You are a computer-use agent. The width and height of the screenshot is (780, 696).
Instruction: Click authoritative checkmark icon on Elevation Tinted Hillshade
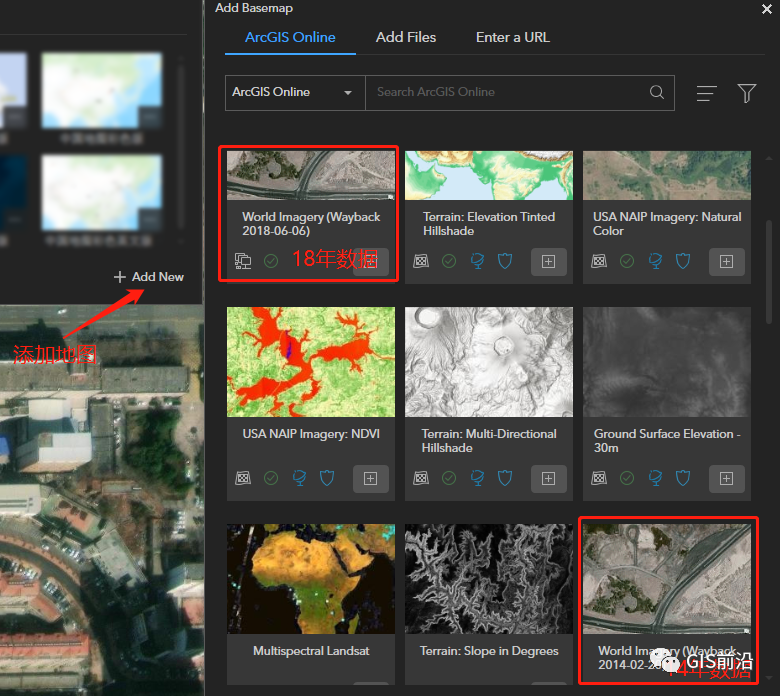(449, 261)
